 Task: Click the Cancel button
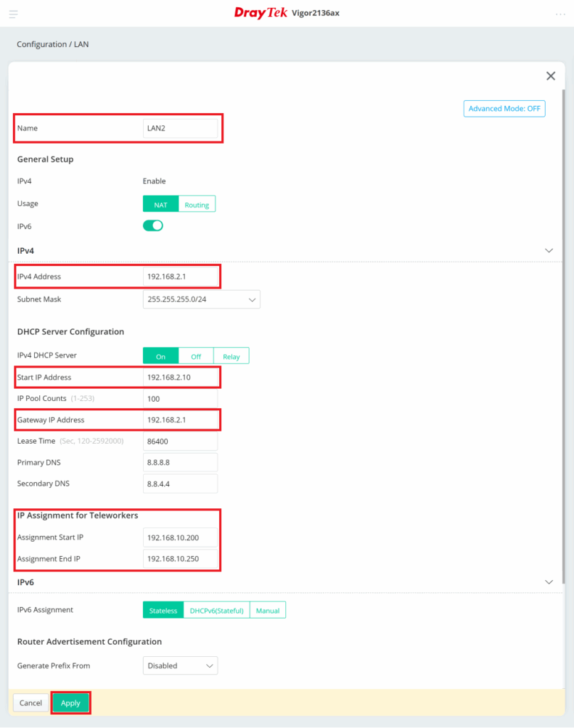coord(31,703)
